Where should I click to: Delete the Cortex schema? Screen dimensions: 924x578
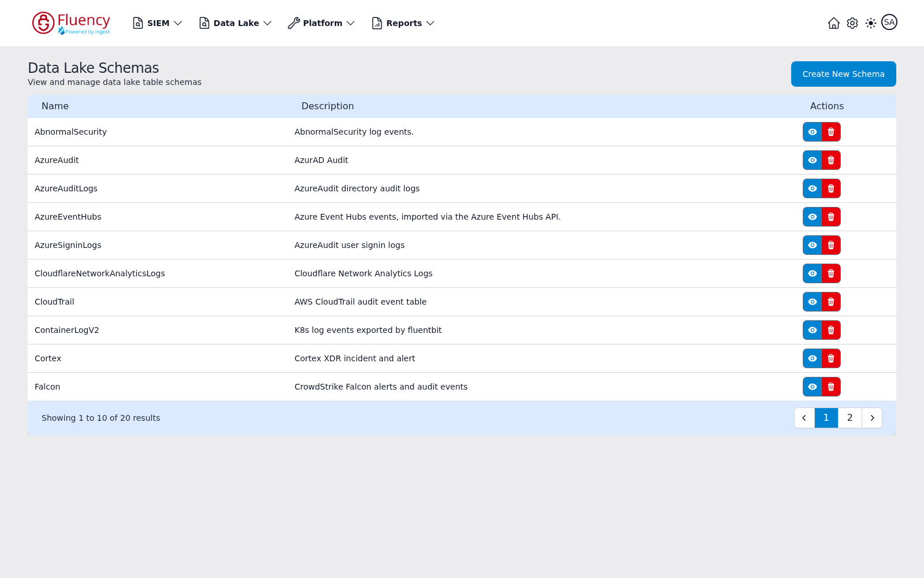831,358
